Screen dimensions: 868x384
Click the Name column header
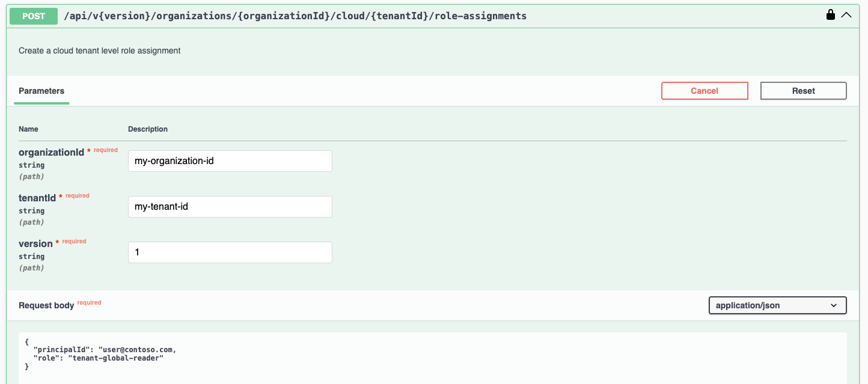[x=28, y=129]
